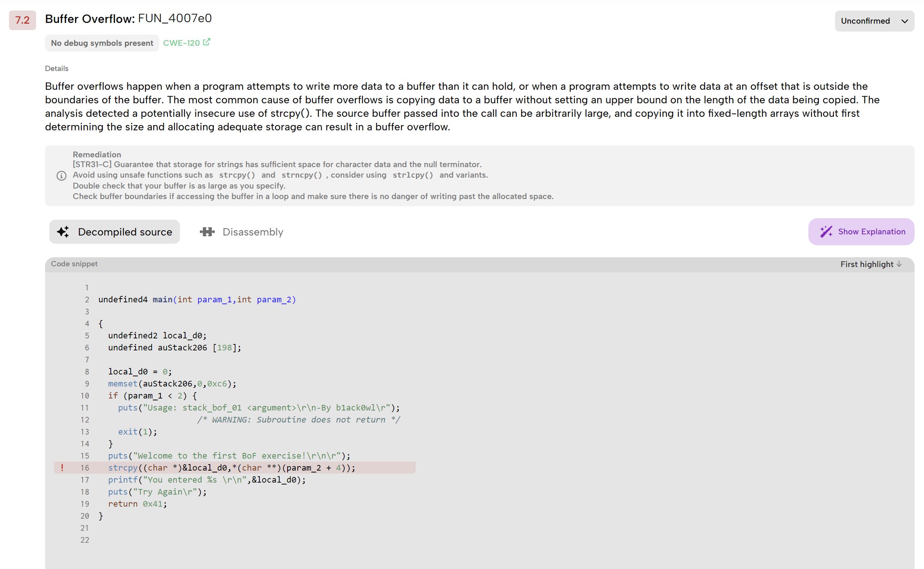Click the sparkle icon in Decompiled source
The height and width of the screenshot is (569, 924).
click(x=63, y=232)
